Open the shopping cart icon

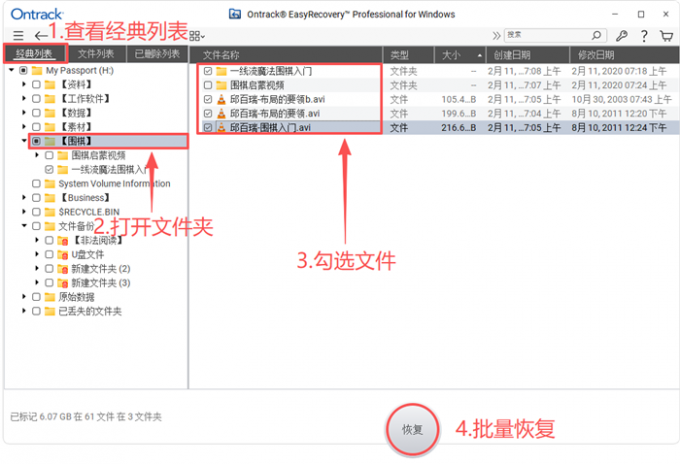coord(667,36)
